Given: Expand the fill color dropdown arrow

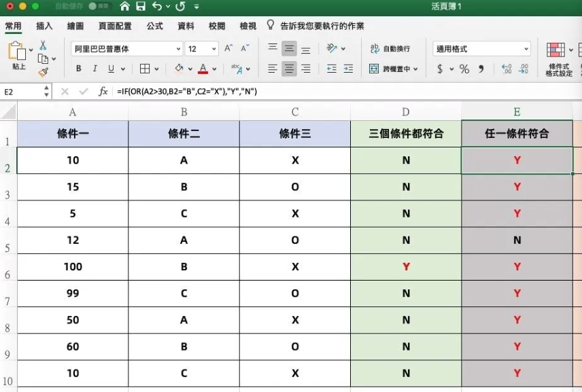Looking at the screenshot, I should [x=190, y=69].
